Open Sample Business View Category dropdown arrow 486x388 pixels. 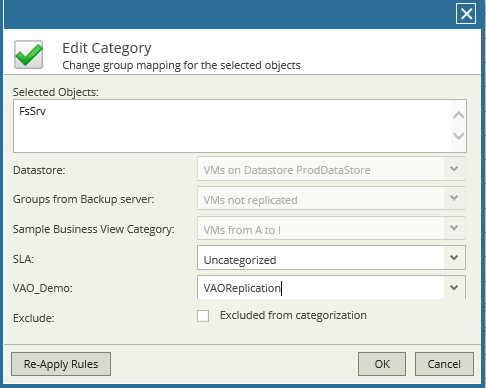tap(454, 228)
